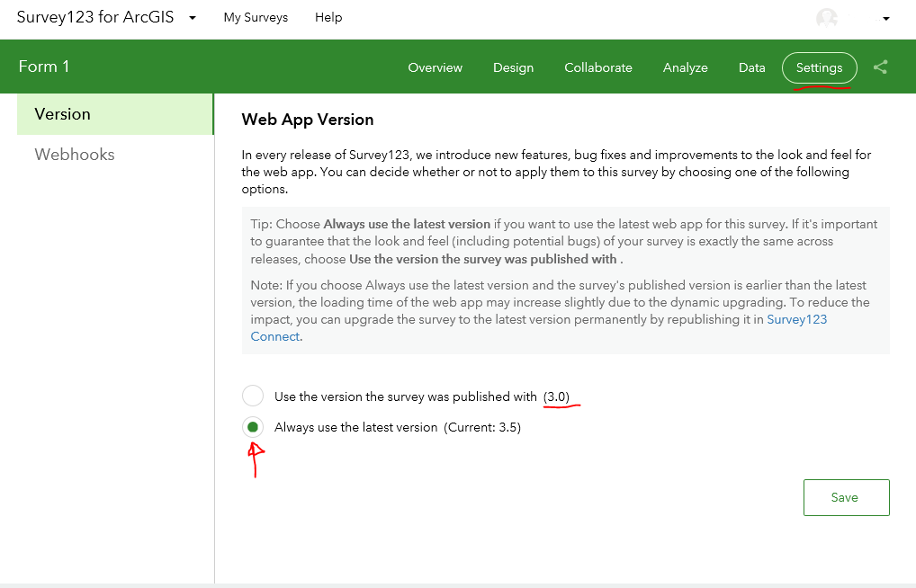Click the Save button
This screenshot has width=916, height=588.
[846, 497]
